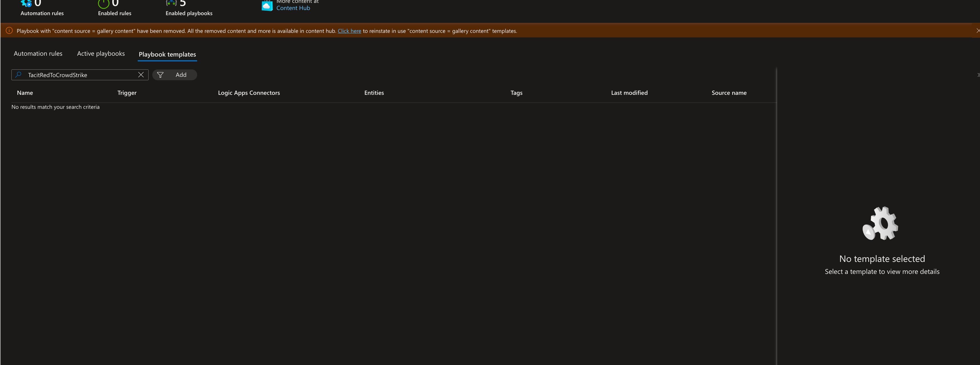Viewport: 980px width, 365px height.
Task: Open the filter funnel next to search
Action: click(160, 75)
